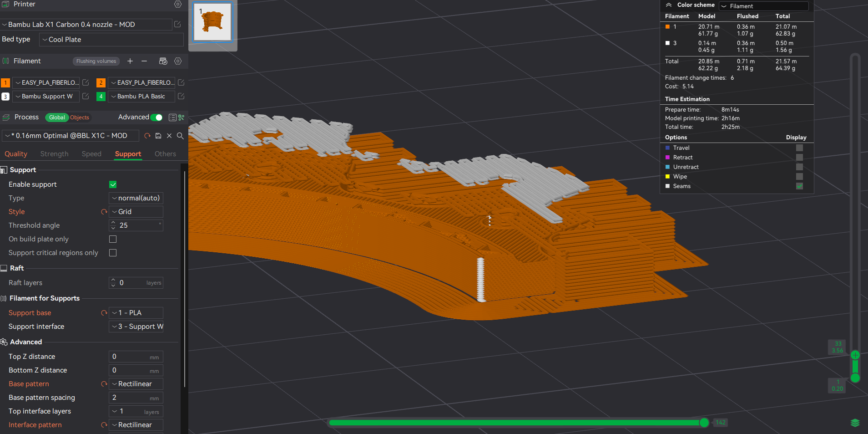This screenshot has width=868, height=434.
Task: Check On build plate only
Action: (113, 239)
